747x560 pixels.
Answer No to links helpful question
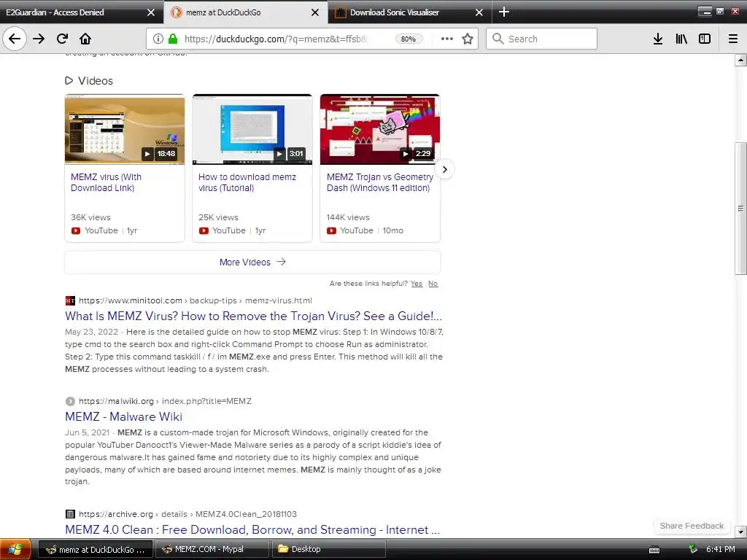pyautogui.click(x=433, y=284)
